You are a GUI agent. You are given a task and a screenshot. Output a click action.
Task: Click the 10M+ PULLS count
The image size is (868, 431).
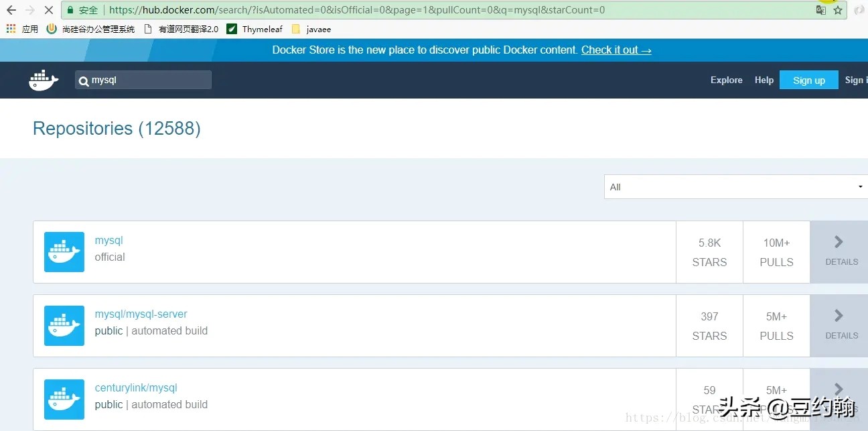[776, 252]
